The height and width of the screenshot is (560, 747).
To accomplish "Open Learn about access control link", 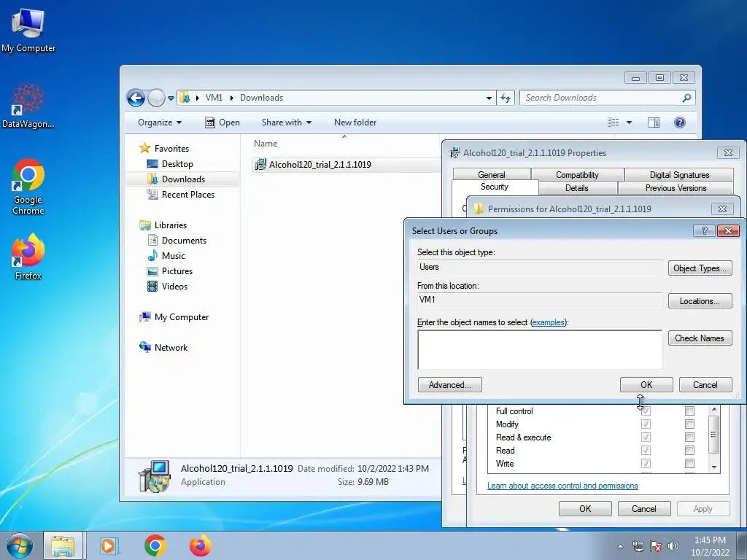I will pyautogui.click(x=562, y=486).
